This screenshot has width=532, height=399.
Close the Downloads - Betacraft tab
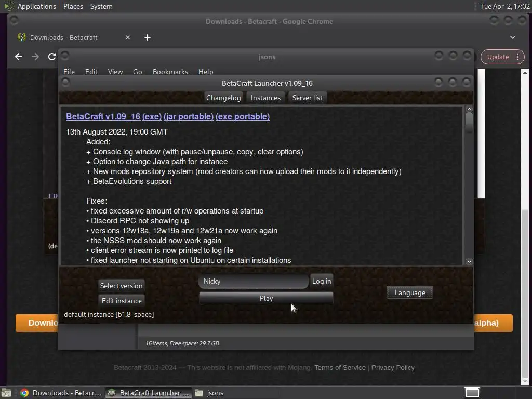(128, 37)
